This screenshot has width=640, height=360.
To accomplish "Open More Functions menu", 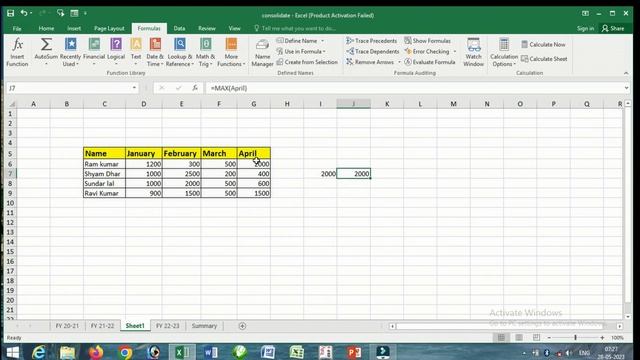I will pos(231,52).
